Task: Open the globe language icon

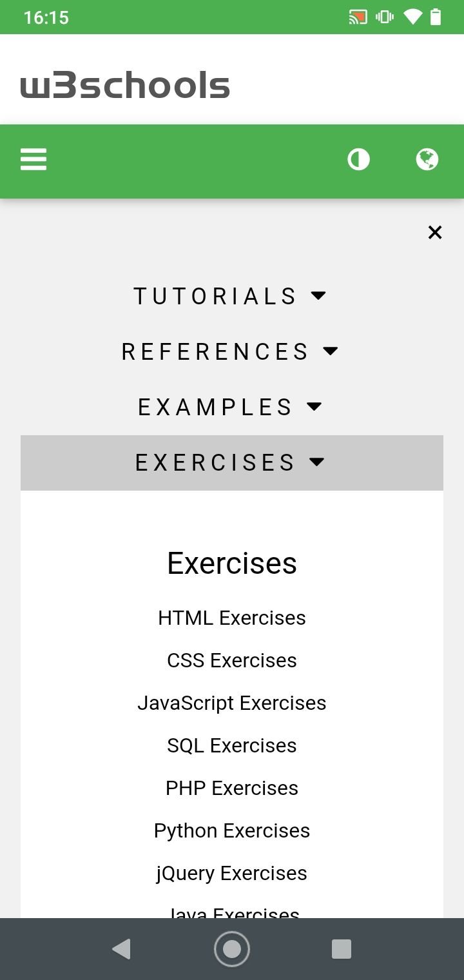Action: pyautogui.click(x=427, y=159)
